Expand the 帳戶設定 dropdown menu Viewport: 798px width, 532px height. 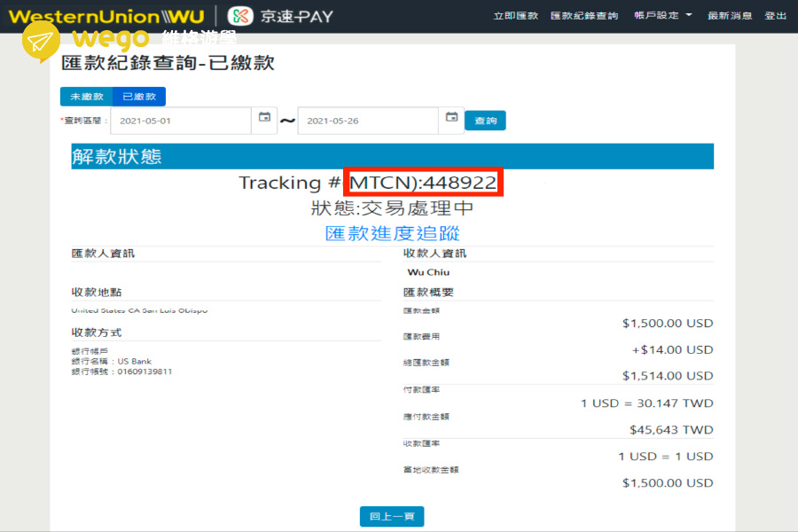point(663,16)
